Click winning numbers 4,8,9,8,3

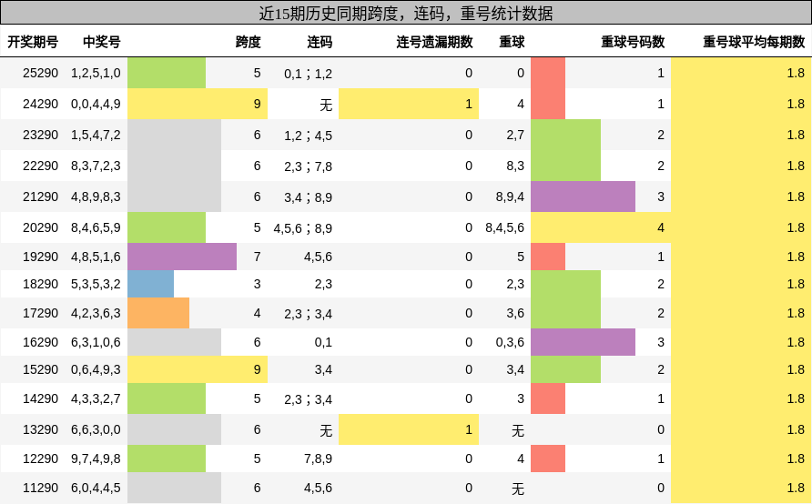click(96, 197)
